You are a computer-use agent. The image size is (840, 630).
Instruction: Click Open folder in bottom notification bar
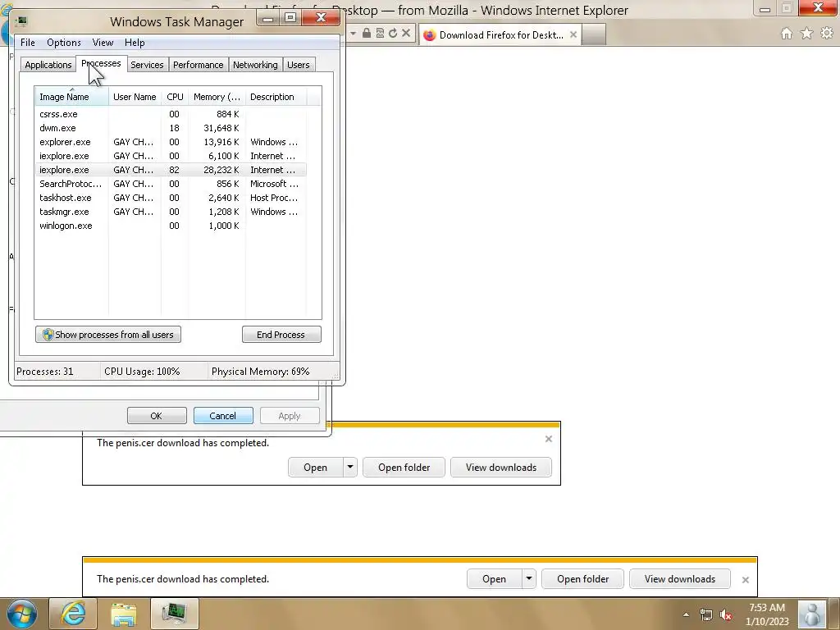583,578
